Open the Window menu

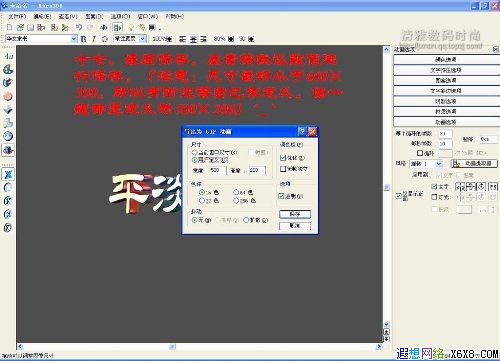[x=148, y=16]
